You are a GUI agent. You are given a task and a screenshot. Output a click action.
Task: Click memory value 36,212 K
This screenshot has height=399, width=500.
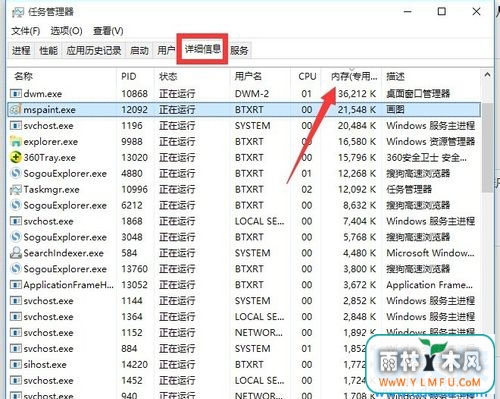[x=357, y=94]
